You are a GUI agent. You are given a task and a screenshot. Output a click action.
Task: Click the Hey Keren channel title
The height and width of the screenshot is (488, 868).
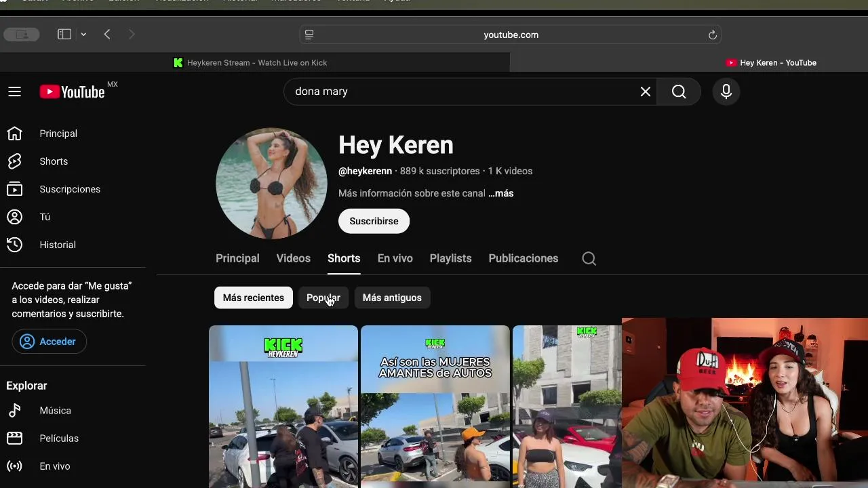point(396,145)
